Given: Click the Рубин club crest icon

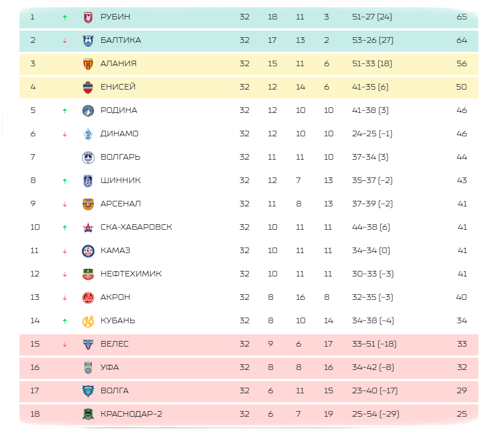Looking at the screenshot, I should point(88,17).
